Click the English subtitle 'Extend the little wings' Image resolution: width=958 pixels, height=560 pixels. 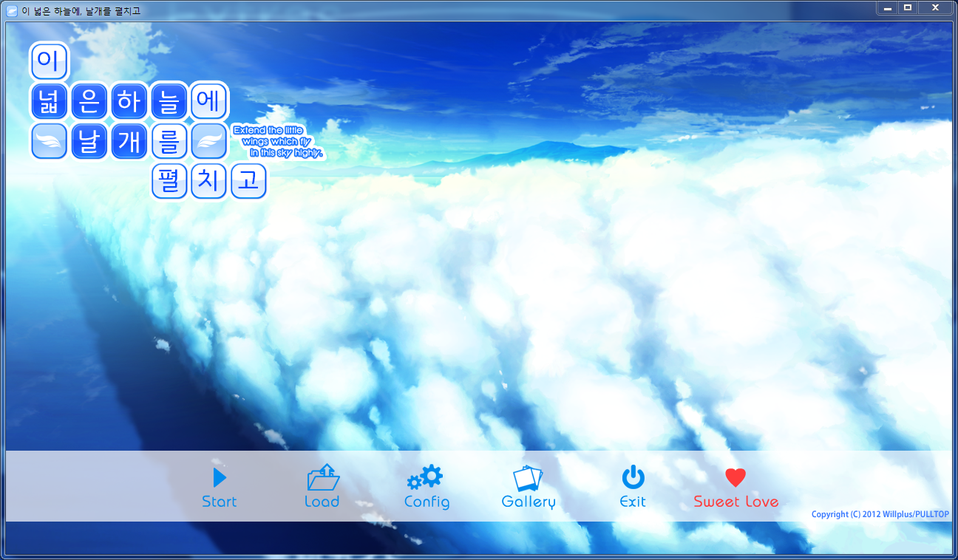(279, 142)
